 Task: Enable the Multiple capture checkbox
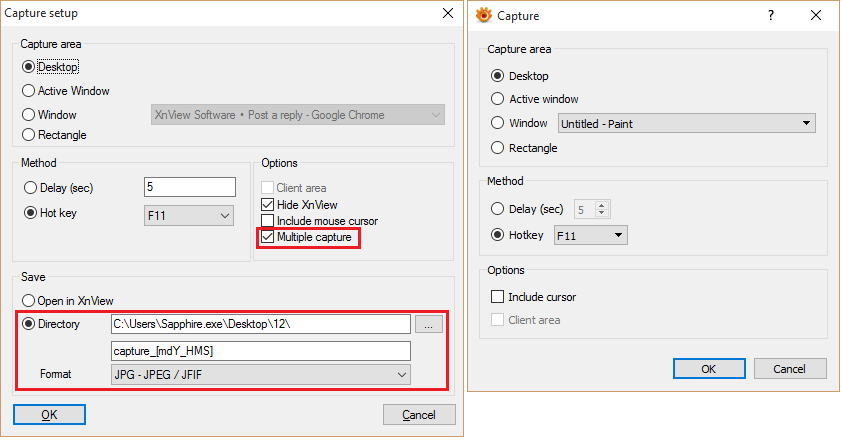[268, 237]
